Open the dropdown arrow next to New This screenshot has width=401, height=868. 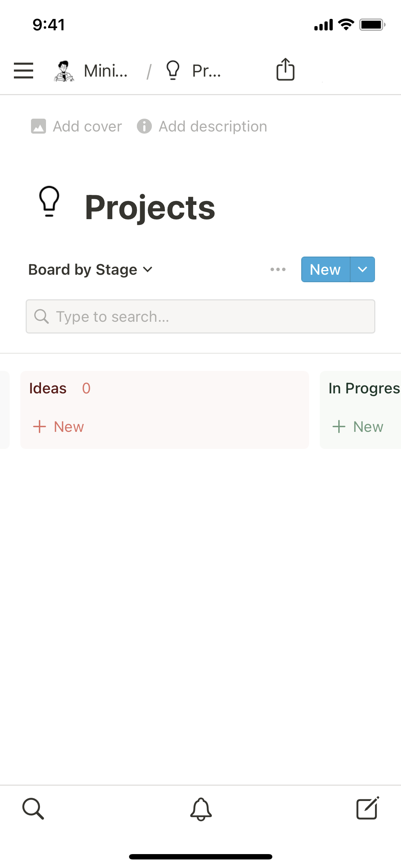pyautogui.click(x=363, y=269)
